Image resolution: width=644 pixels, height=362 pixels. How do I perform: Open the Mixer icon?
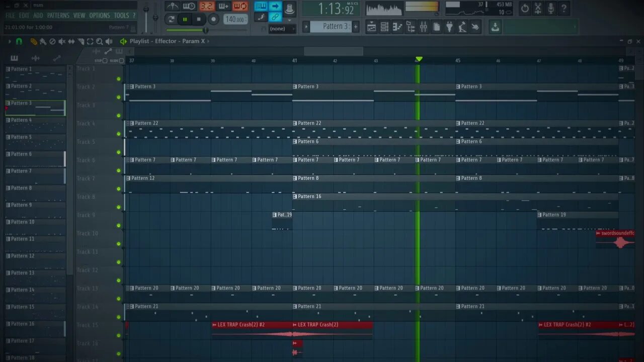(424, 27)
